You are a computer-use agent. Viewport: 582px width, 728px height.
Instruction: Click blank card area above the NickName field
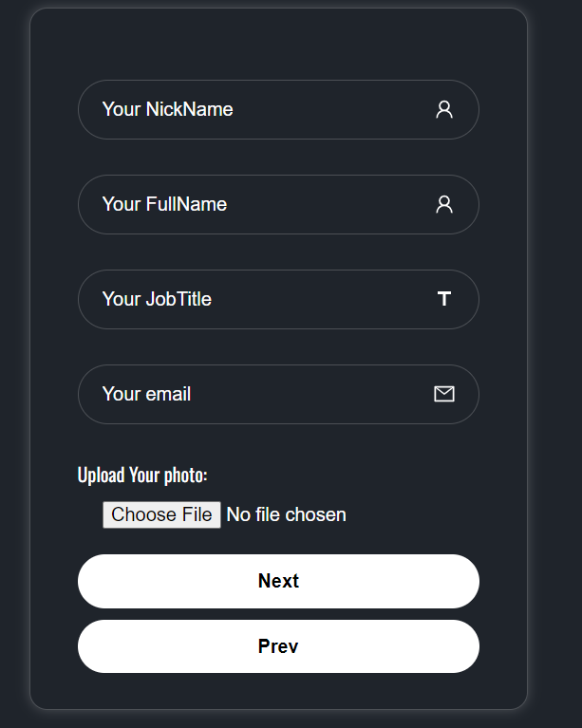coord(278,43)
